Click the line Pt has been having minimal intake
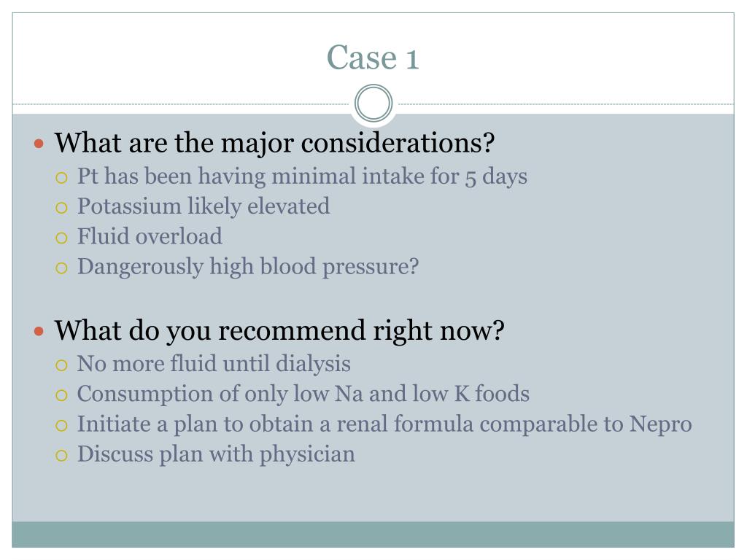This screenshot has height=560, width=747. click(x=302, y=176)
